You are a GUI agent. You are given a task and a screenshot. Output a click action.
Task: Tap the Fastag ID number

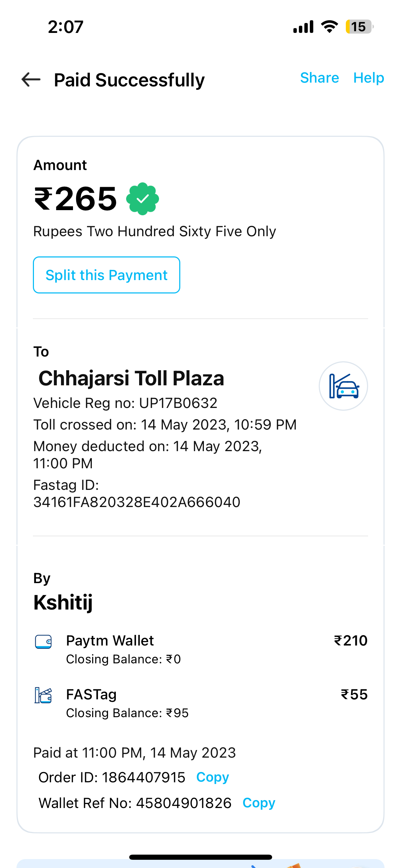tap(137, 502)
